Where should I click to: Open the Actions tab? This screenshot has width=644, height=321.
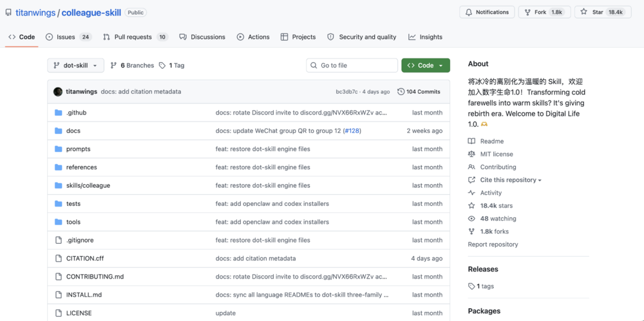[x=253, y=37]
